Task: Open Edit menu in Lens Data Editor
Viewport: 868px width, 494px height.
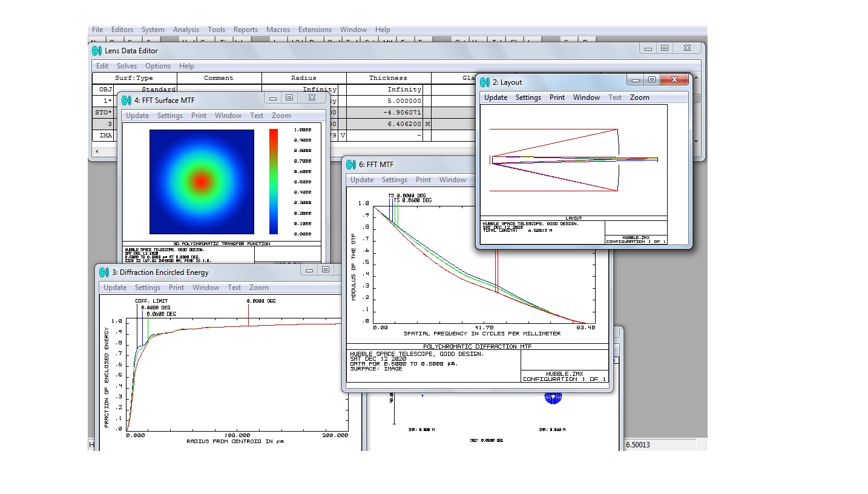Action: click(x=102, y=66)
